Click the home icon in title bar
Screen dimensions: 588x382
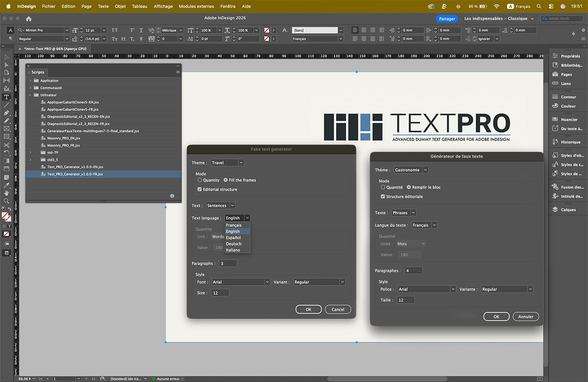pos(28,19)
